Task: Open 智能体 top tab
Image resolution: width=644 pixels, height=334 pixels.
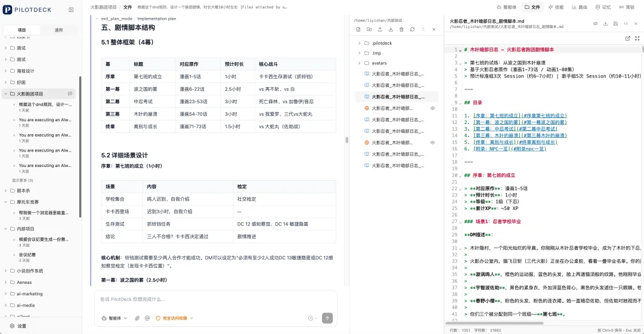Action: (x=506, y=7)
